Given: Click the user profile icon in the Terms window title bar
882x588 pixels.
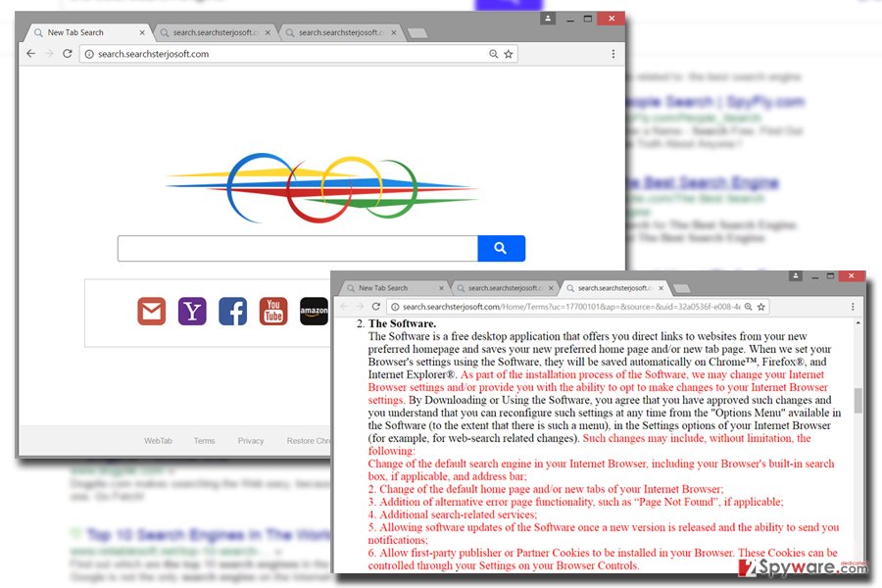Looking at the screenshot, I should click(796, 275).
